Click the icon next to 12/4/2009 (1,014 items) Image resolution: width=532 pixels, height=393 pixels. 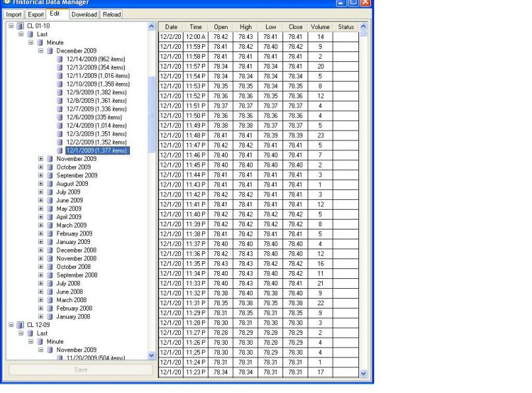(59, 125)
